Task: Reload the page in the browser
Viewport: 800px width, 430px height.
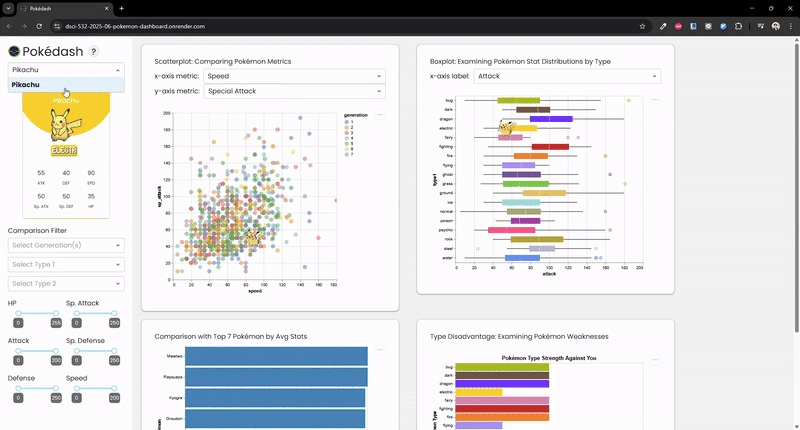Action: coord(42,25)
